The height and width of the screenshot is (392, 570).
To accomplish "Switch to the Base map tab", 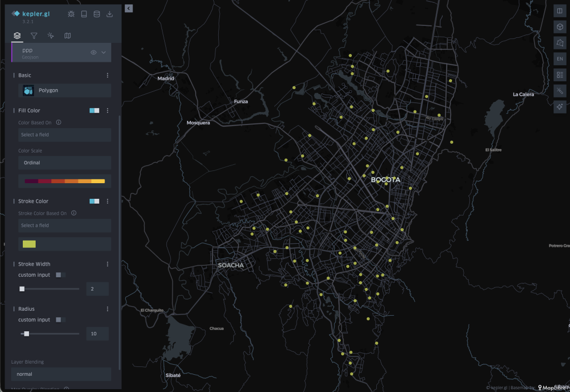I will tap(67, 36).
